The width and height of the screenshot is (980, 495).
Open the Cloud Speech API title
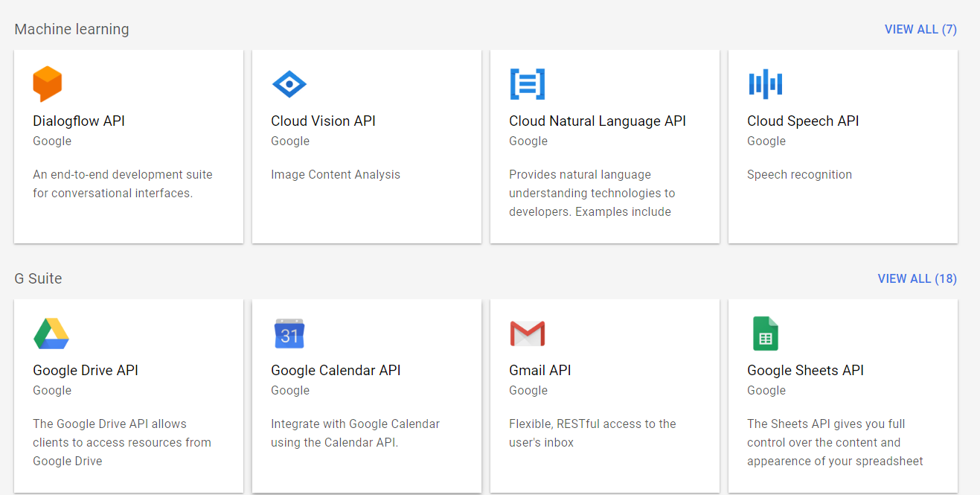803,121
